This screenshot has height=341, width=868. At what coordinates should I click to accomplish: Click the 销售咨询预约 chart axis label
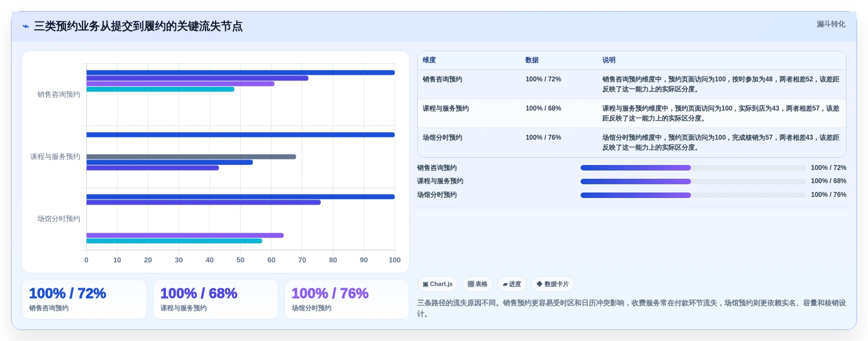[59, 95]
